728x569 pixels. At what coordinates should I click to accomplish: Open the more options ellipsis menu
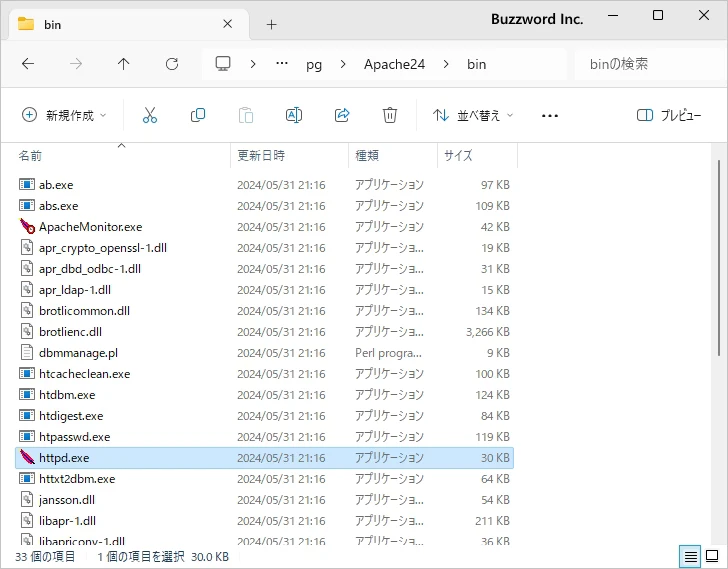549,115
